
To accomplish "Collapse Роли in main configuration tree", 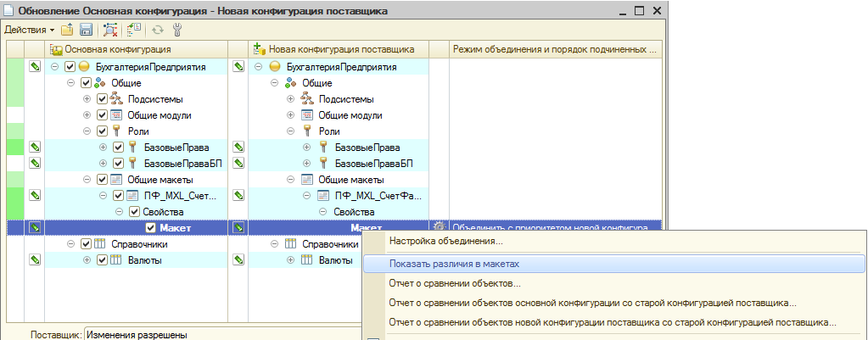I will (87, 131).
